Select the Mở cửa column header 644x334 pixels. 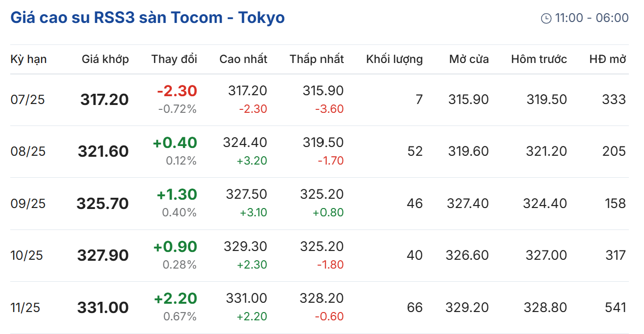point(469,60)
